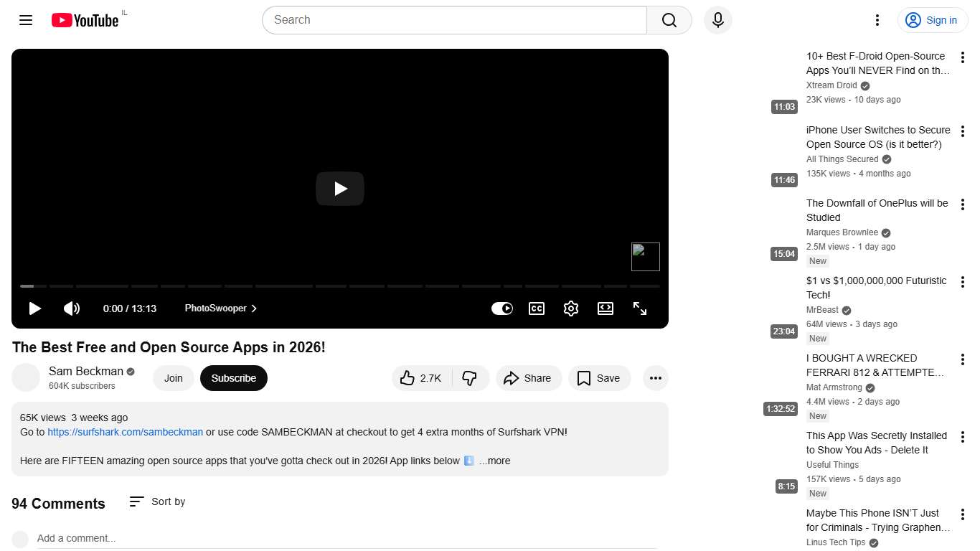The image size is (980, 551).
Task: Open the miniplayer
Action: (605, 309)
